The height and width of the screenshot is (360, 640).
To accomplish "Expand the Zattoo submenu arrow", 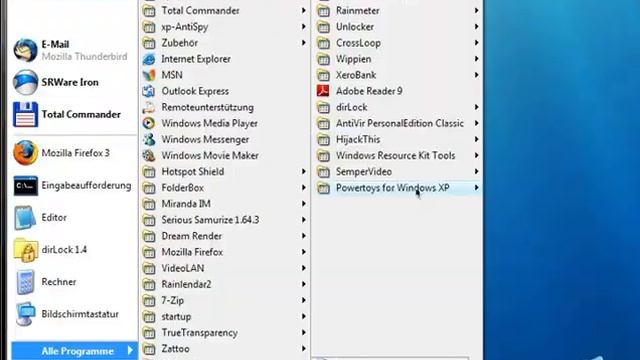I will (304, 349).
